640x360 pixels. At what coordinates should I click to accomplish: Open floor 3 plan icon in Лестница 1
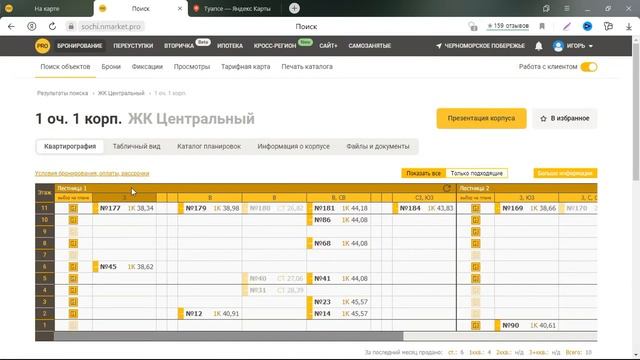tap(73, 302)
